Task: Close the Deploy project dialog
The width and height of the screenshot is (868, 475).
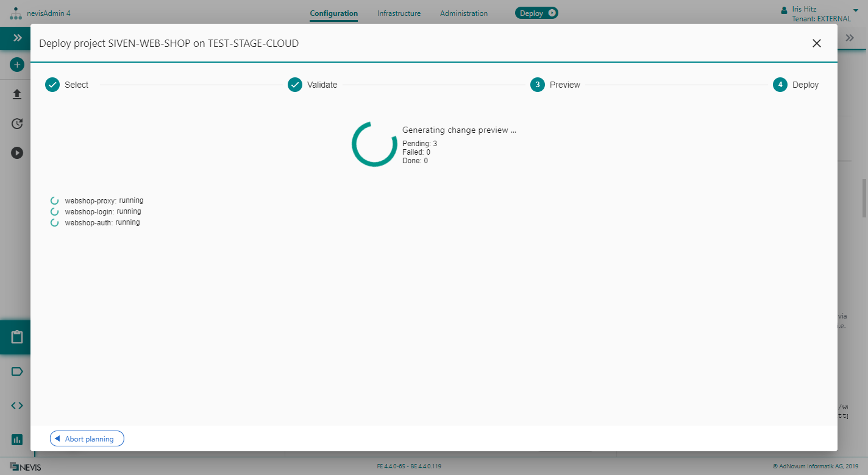Action: pyautogui.click(x=816, y=43)
